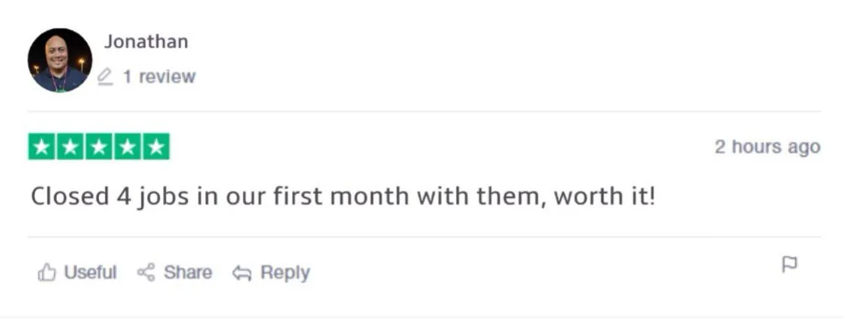The width and height of the screenshot is (868, 320).
Task: Click the share network icon
Action: (x=146, y=272)
